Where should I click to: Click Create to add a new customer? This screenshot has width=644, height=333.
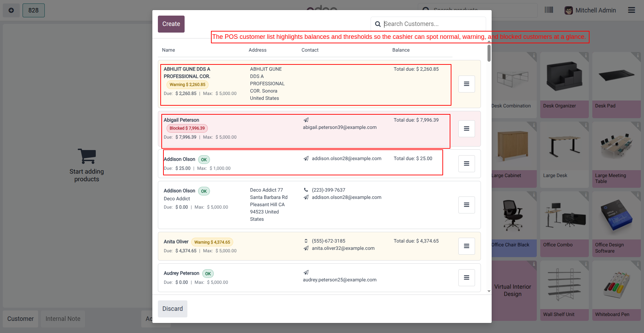coord(171,24)
